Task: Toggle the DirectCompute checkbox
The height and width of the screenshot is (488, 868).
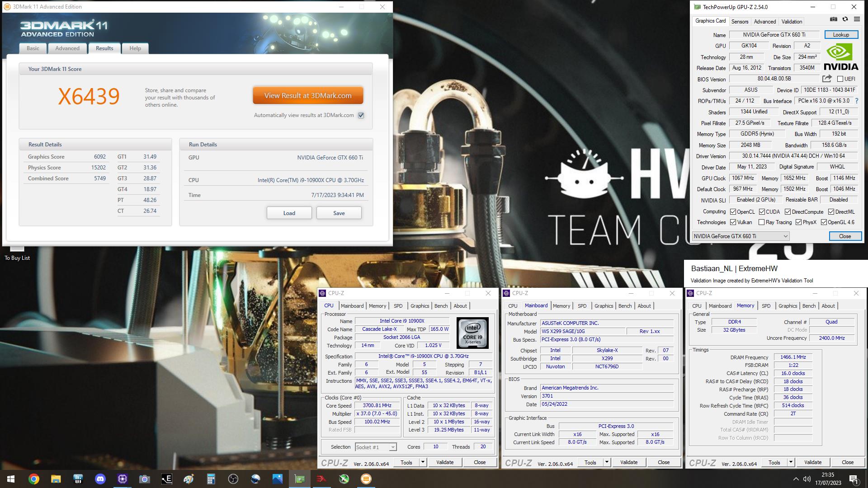Action: pyautogui.click(x=788, y=211)
